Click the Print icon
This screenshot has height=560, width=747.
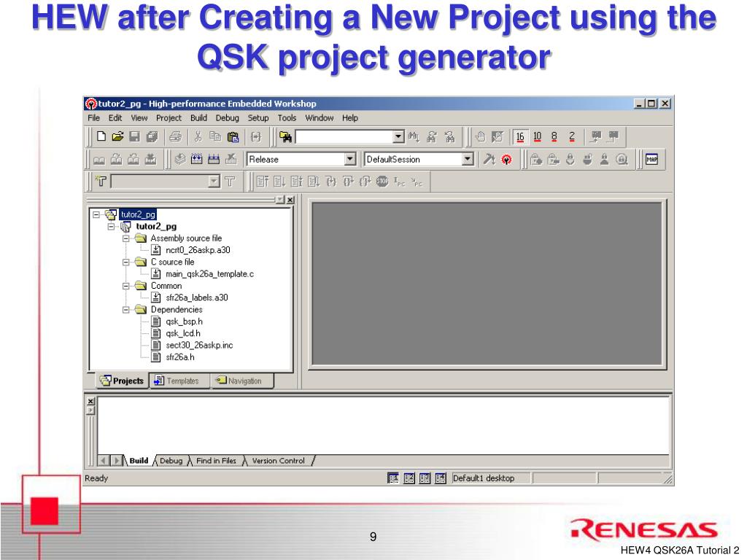tap(175, 136)
